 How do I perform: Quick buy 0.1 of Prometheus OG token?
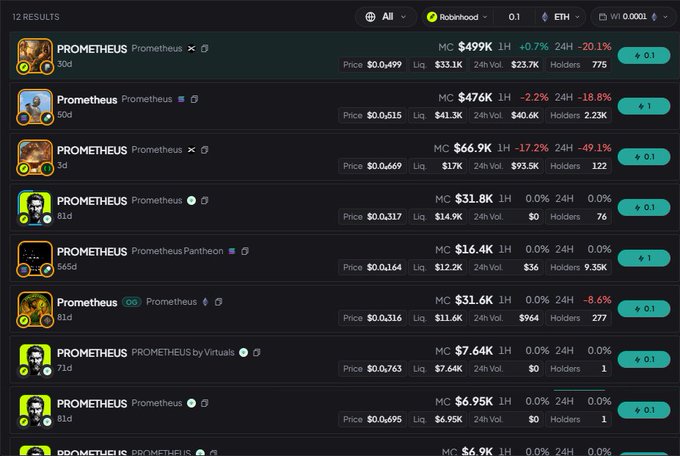coord(644,309)
